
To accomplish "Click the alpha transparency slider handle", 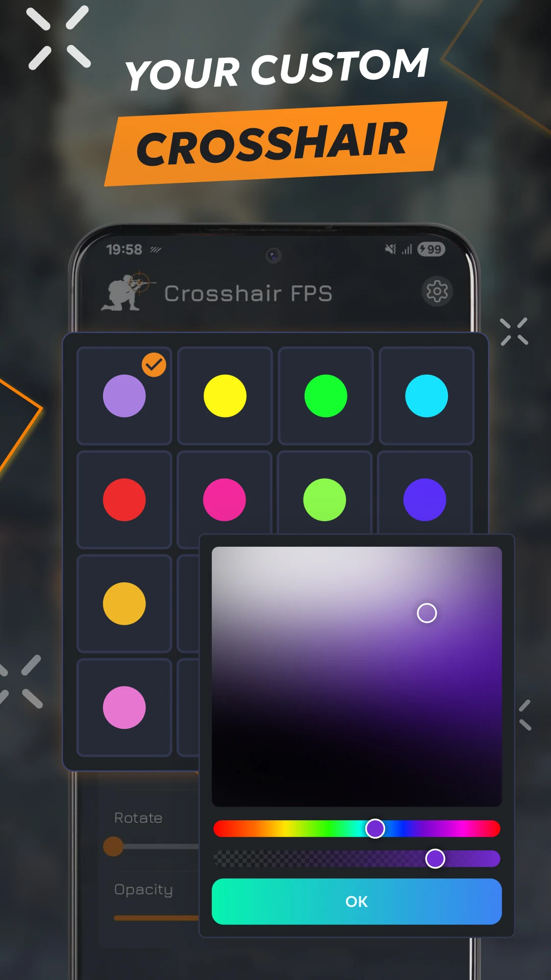I will point(435,859).
